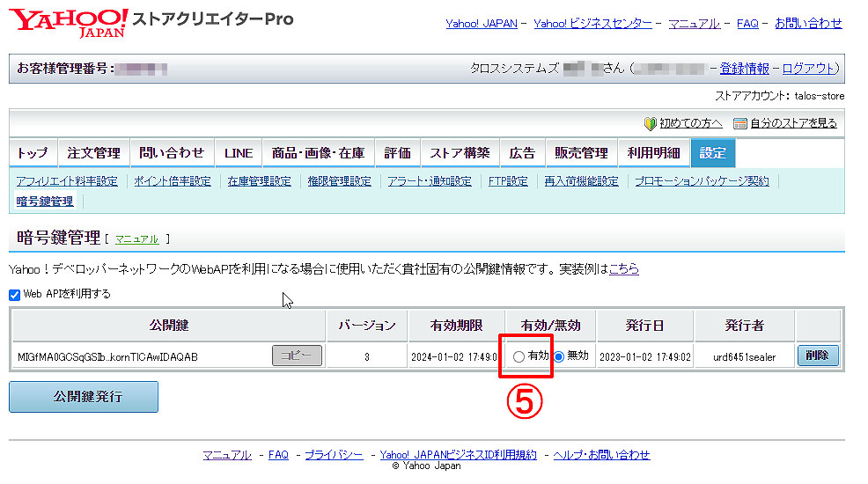Click the 公開鍵発行 button
868x484 pixels.
[84, 397]
